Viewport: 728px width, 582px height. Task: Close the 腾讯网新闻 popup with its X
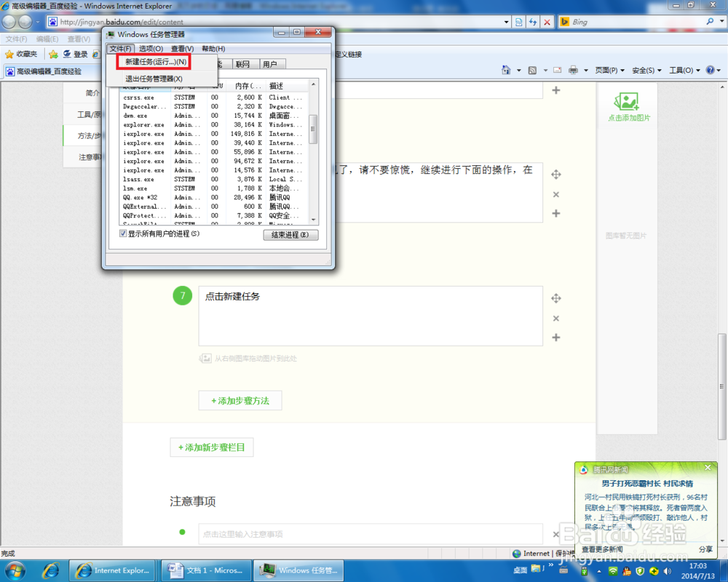tap(708, 468)
